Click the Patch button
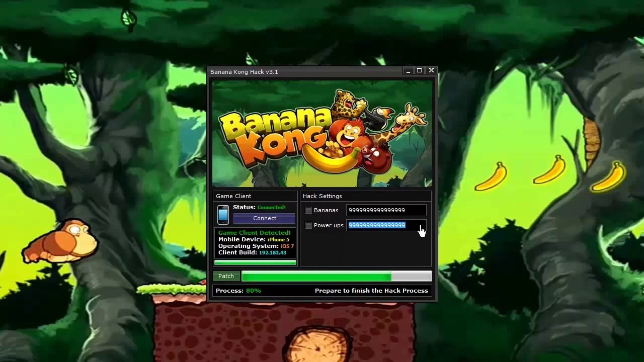The width and height of the screenshot is (644, 362). tap(226, 276)
